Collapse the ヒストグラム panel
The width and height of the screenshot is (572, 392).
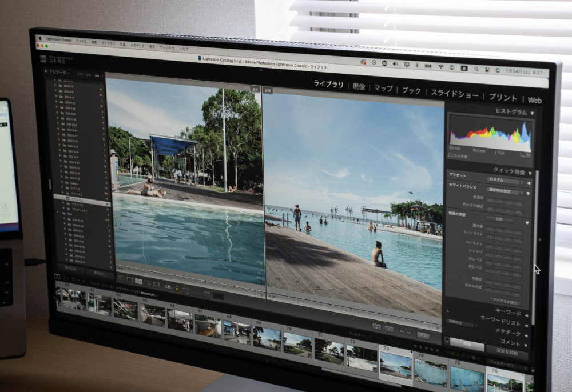pyautogui.click(x=533, y=113)
